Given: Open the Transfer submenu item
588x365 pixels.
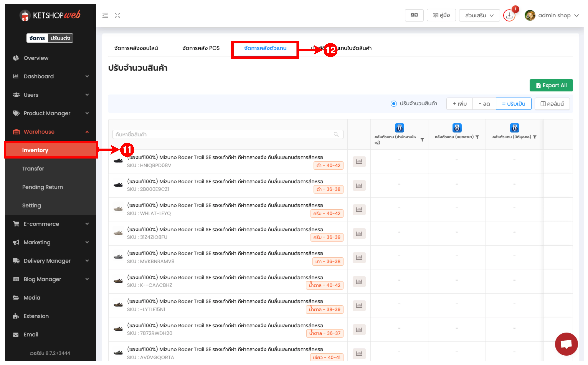Looking at the screenshot, I should tap(33, 168).
